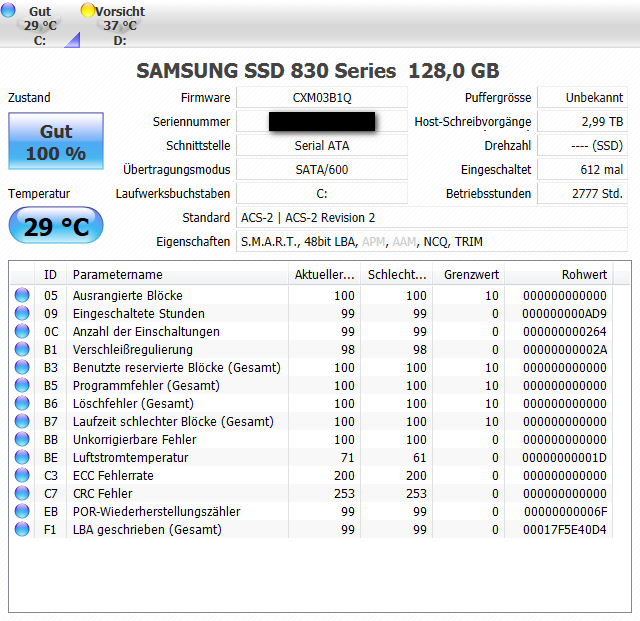Click status icon for 09 Eingeschaltete Stunden
640x621 pixels.
coord(22,313)
